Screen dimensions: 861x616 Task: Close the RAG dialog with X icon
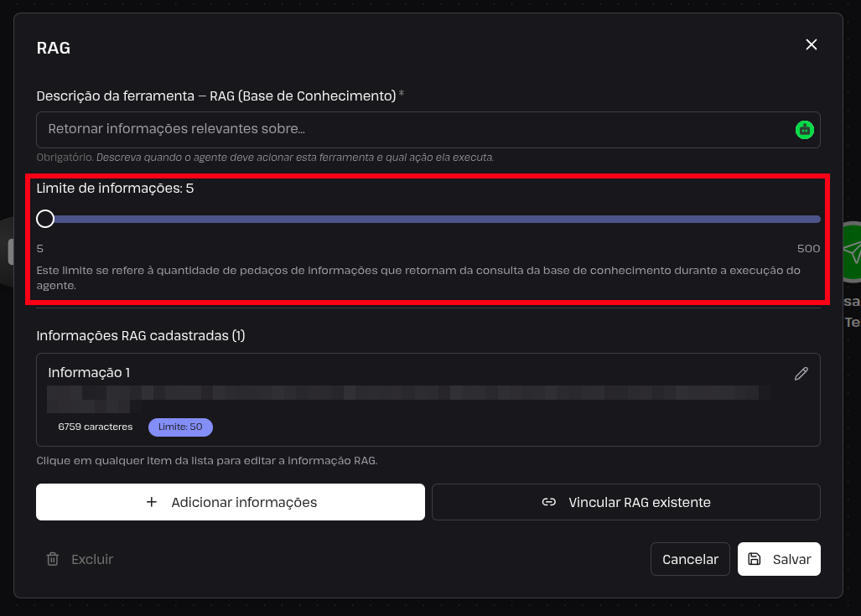coord(811,44)
